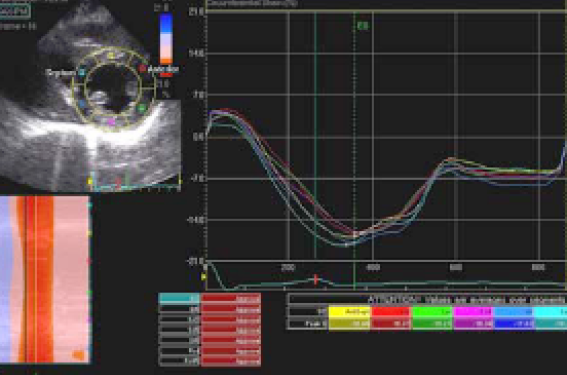
Task: Click the strain color scale bar
Action: click(166, 39)
